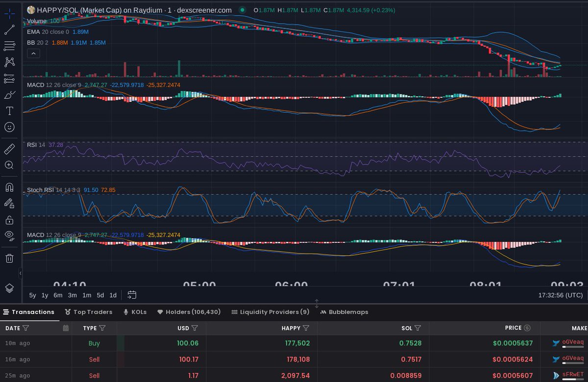
Task: Click the chart panel resize handle arrow
Action: [x=317, y=303]
